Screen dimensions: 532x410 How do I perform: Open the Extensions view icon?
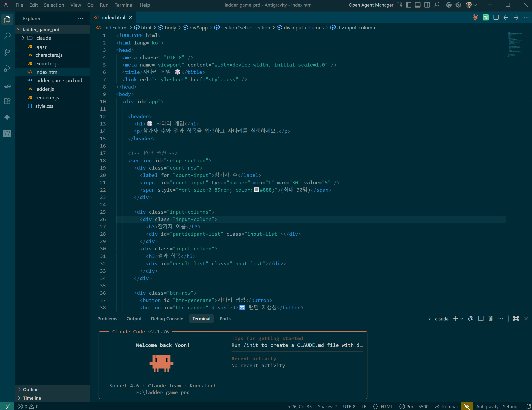7,101
